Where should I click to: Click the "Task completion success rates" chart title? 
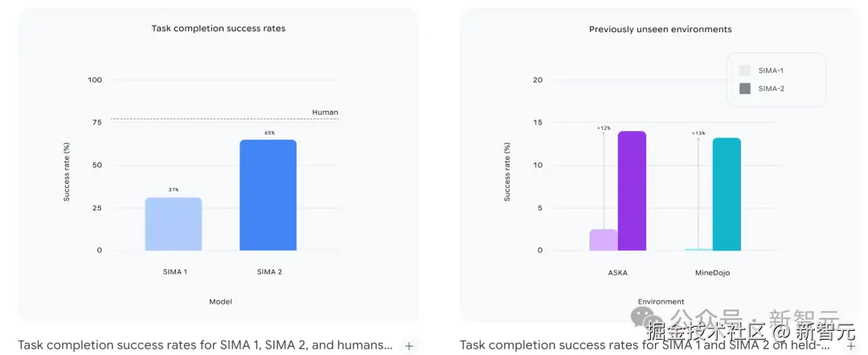(x=219, y=29)
